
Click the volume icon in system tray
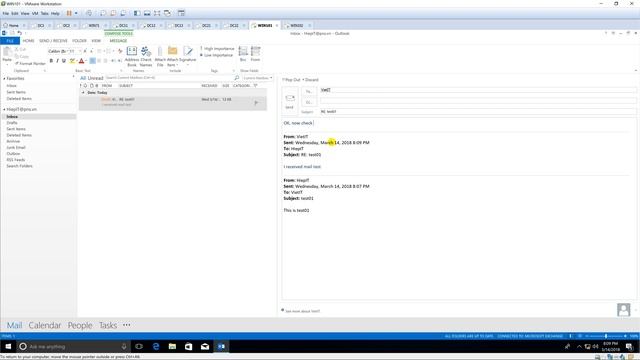pyautogui.click(x=595, y=347)
